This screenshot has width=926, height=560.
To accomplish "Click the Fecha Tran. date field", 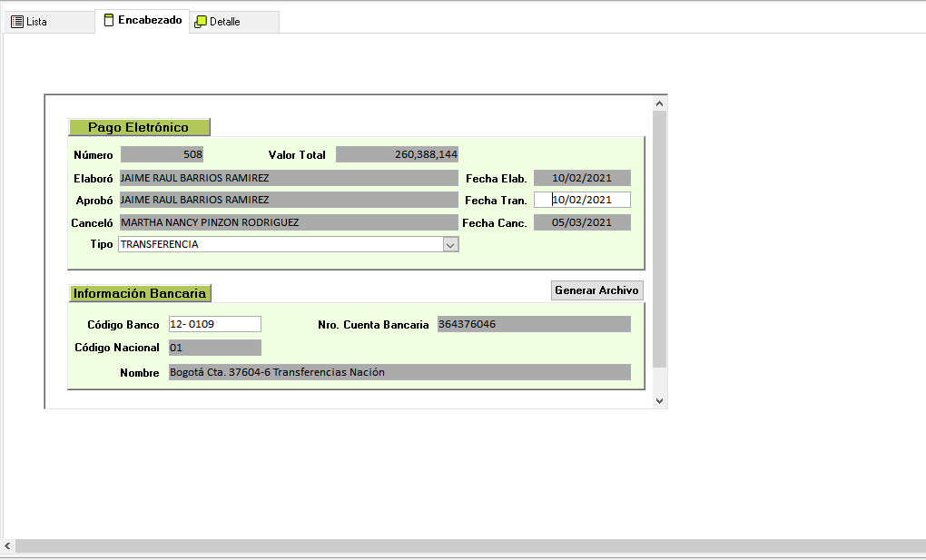I will (x=582, y=200).
